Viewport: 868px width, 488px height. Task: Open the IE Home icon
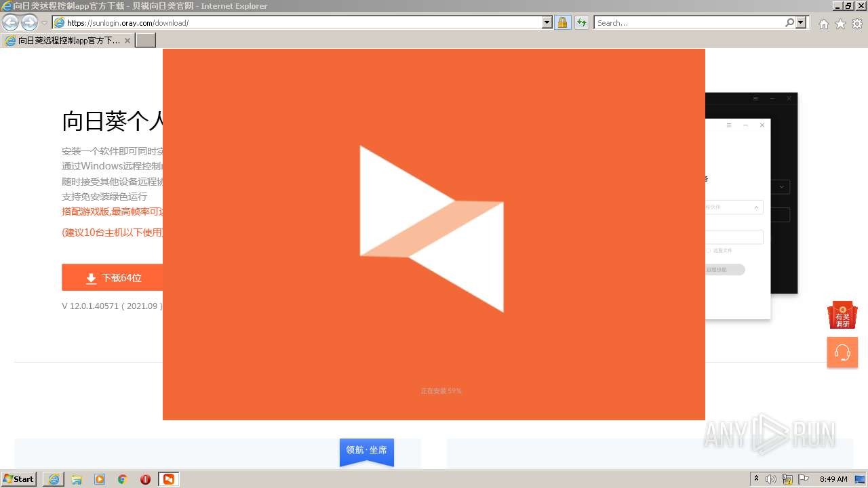(823, 24)
